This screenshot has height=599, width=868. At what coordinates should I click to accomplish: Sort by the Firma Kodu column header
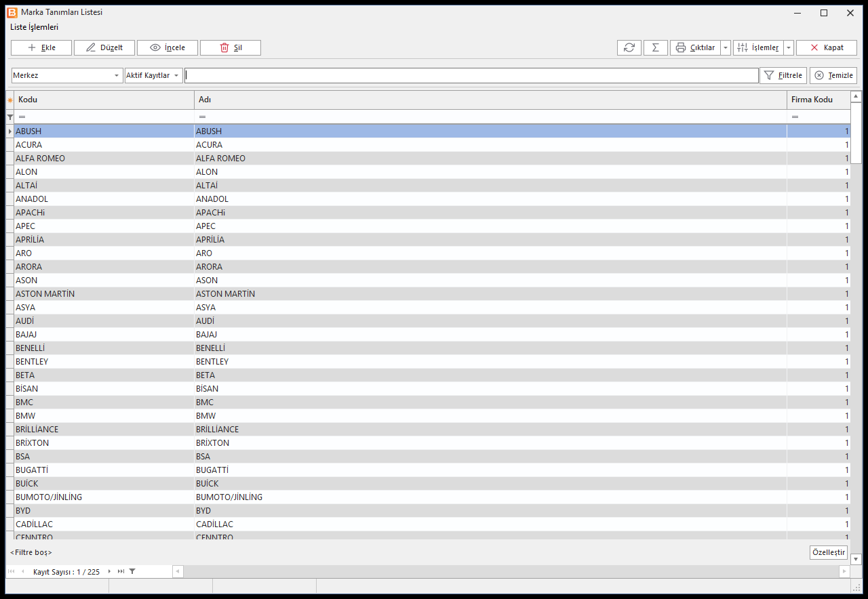click(818, 100)
